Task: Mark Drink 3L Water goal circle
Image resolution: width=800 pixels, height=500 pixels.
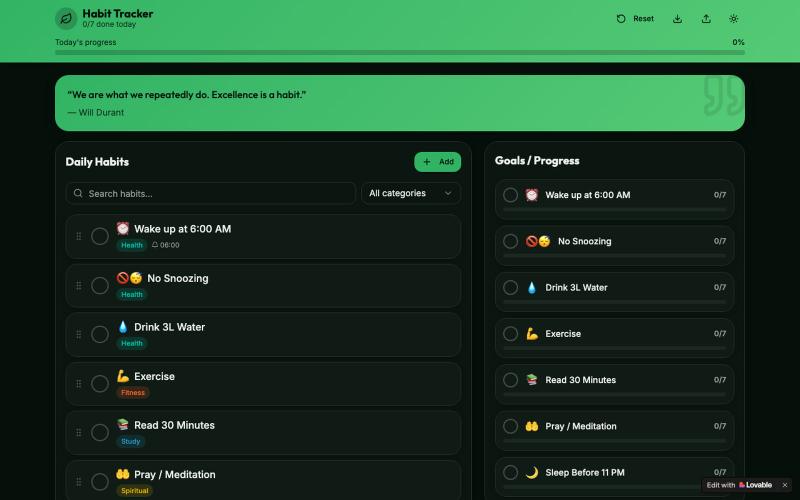Action: tap(510, 288)
